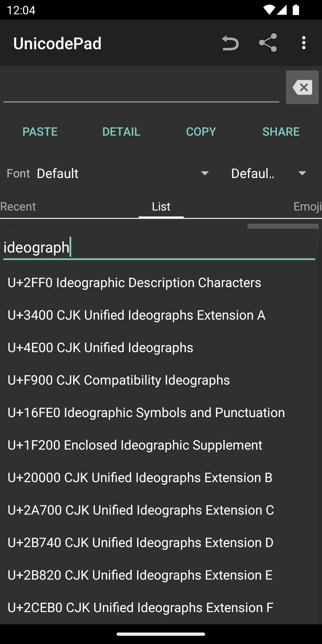Switch to the Emoji tab
Image resolution: width=322 pixels, height=644 pixels.
pyautogui.click(x=307, y=206)
